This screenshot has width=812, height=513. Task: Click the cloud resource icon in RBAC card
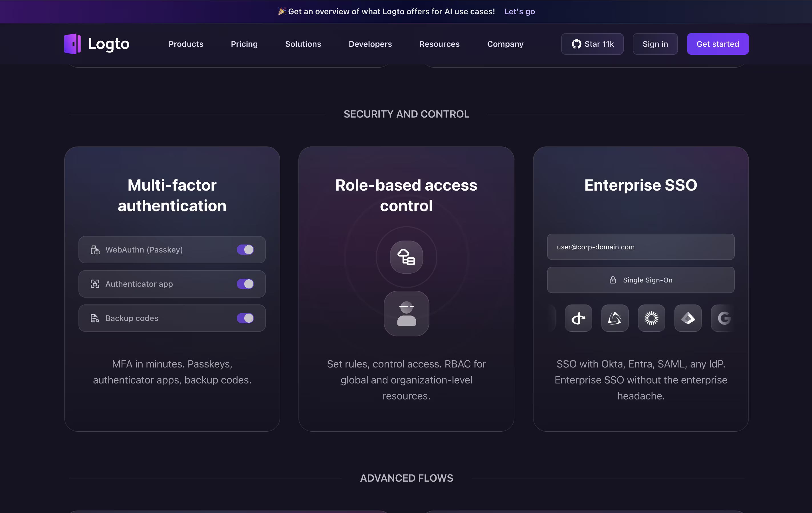pos(406,257)
